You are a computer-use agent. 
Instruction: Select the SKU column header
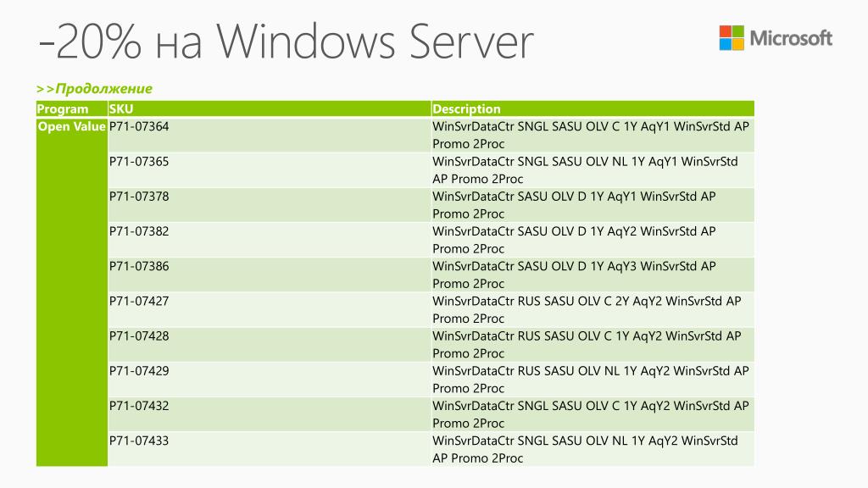click(269, 109)
